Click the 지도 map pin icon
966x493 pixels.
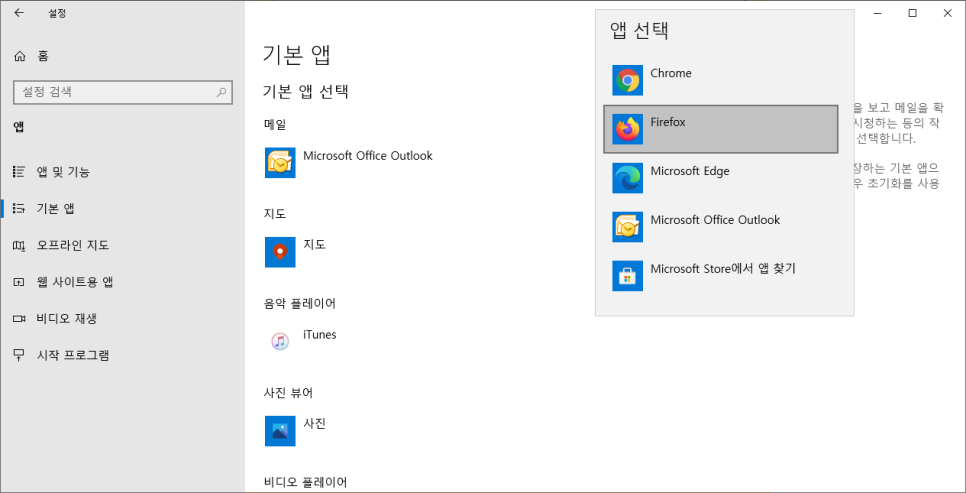[x=280, y=252]
